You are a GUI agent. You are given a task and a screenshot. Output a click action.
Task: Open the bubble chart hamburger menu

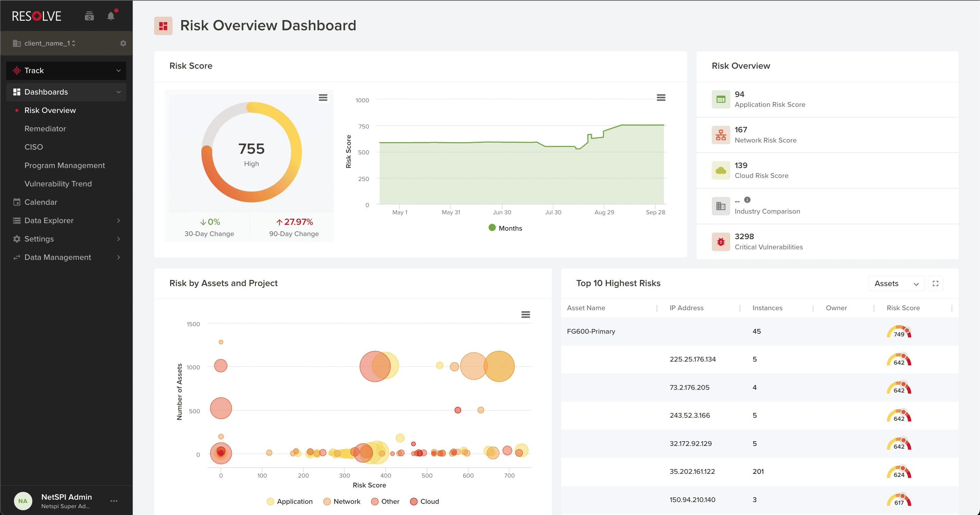(x=525, y=315)
